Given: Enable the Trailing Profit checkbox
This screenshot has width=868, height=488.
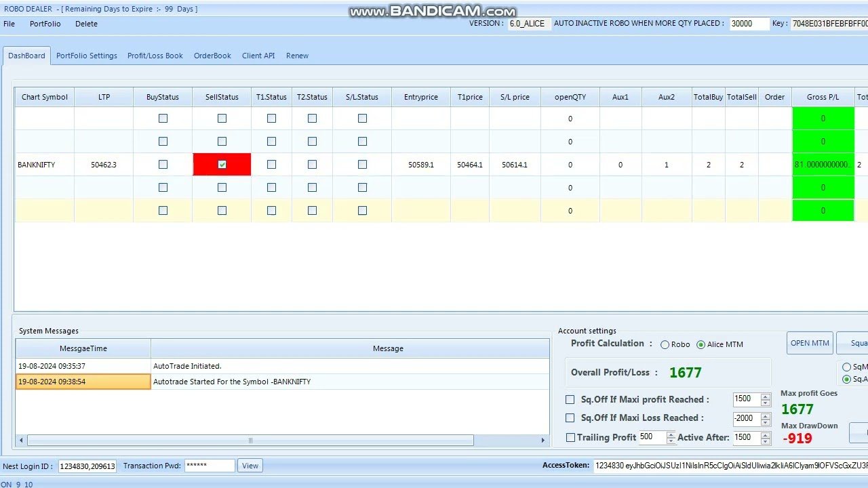Looking at the screenshot, I should [x=570, y=437].
